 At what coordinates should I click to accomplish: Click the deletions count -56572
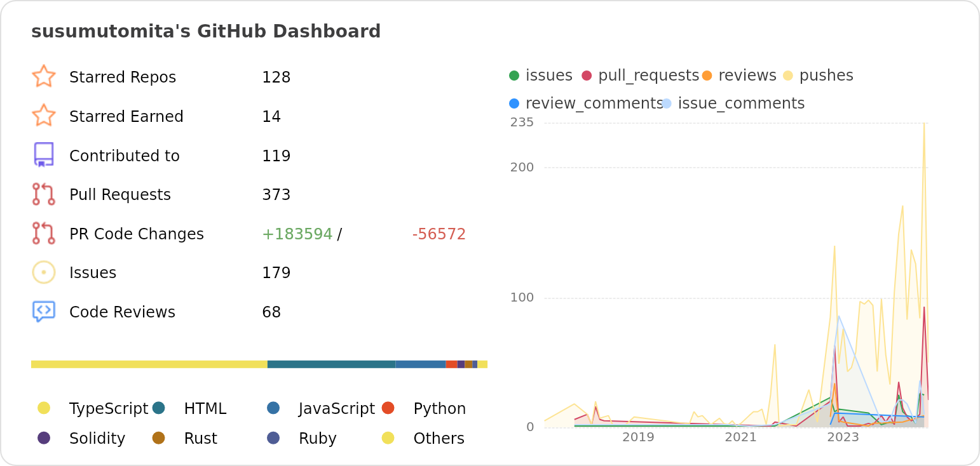(439, 234)
